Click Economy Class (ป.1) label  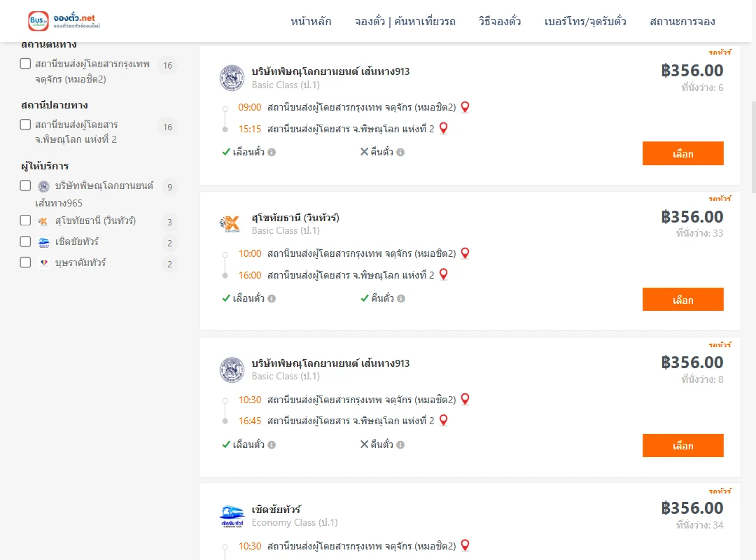coord(295,523)
